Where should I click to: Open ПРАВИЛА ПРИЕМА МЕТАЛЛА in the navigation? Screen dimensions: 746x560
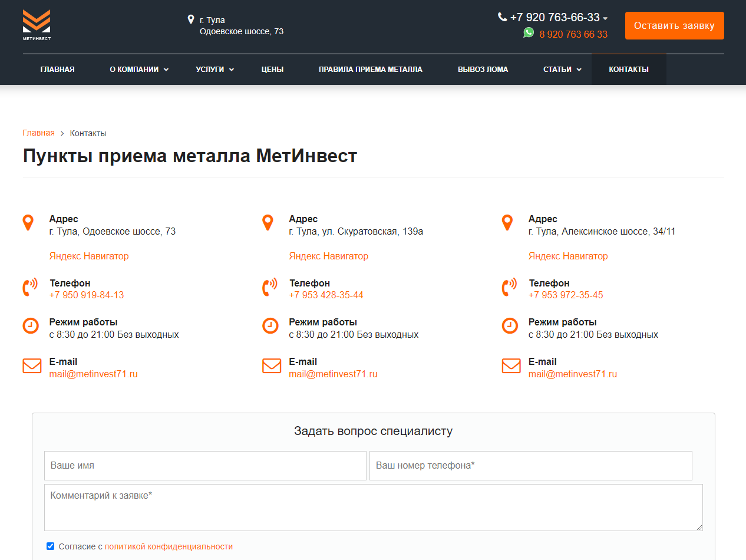(371, 70)
